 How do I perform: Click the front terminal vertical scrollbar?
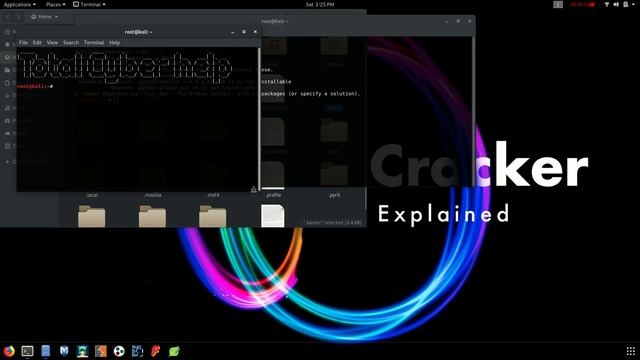click(259, 118)
